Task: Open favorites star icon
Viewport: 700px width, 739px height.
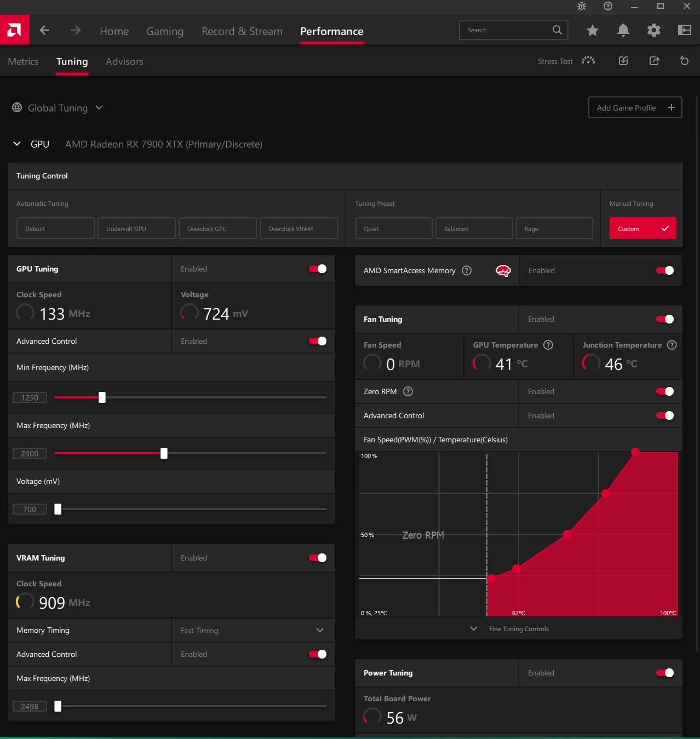Action: coord(592,31)
